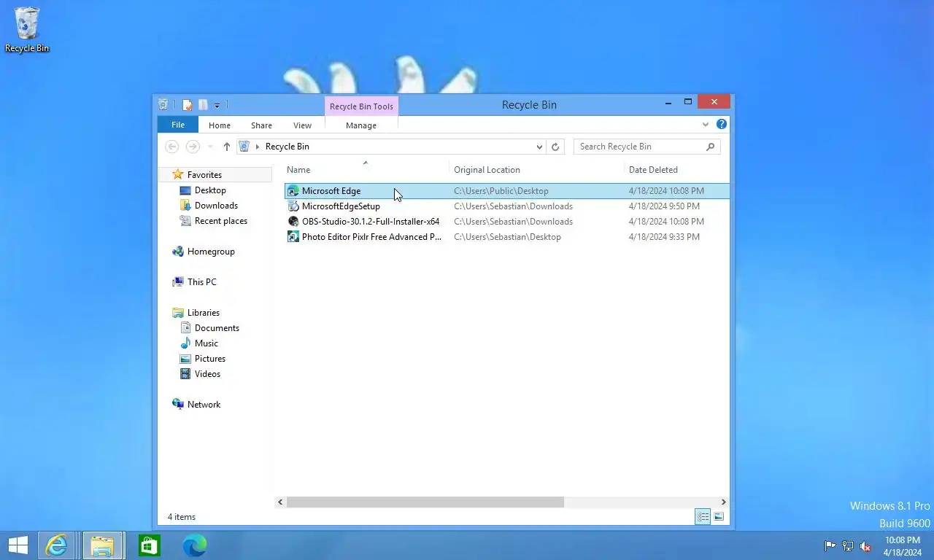The image size is (934, 560).
Task: Open the Customize Quick Access Toolbar dropdown
Action: (217, 106)
